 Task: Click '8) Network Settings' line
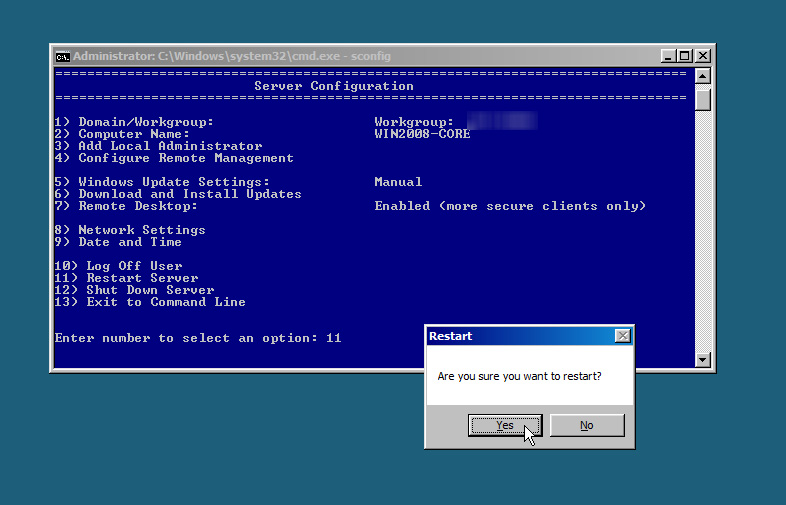(130, 230)
